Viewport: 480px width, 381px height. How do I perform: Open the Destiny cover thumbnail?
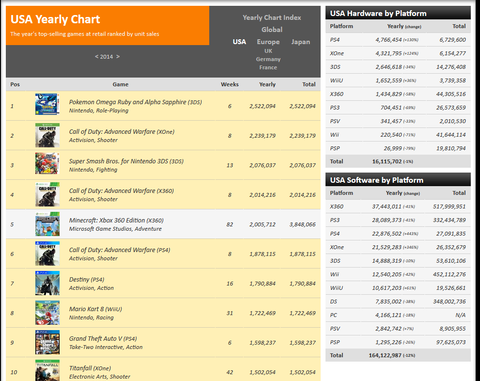[47, 283]
